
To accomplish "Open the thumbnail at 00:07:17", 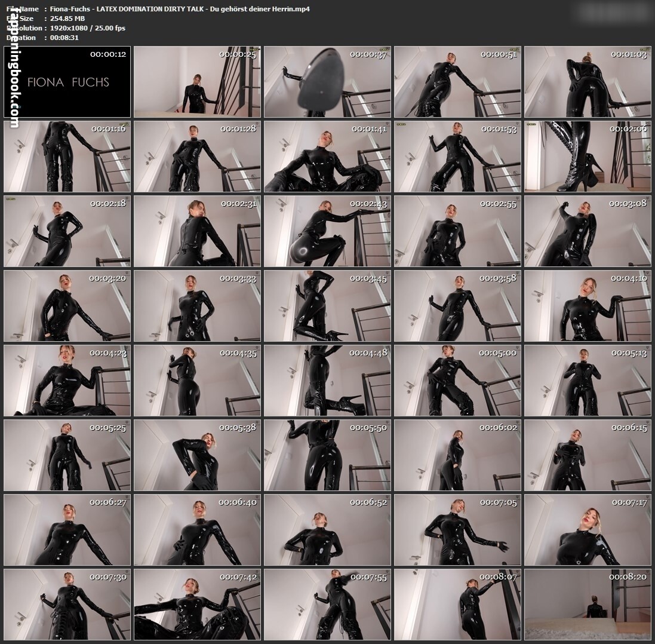I will [588, 530].
